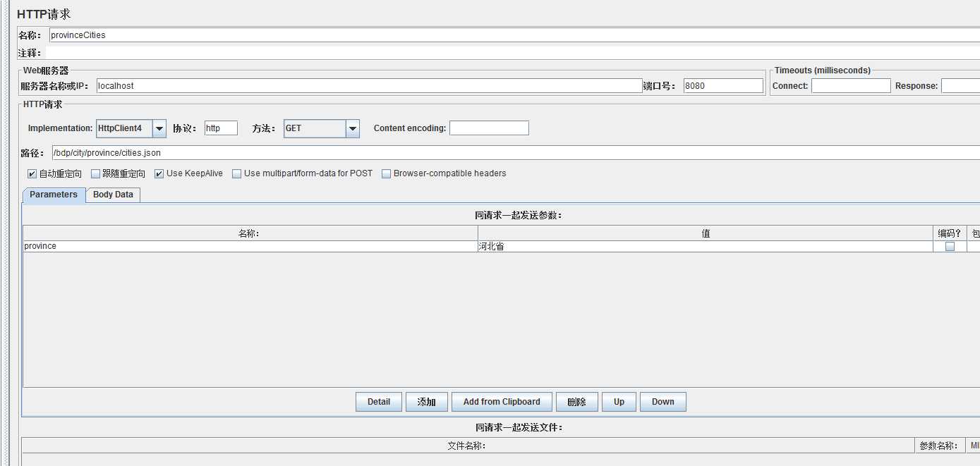Click the Up button
Image resolution: width=980 pixels, height=466 pixels.
[x=619, y=402]
